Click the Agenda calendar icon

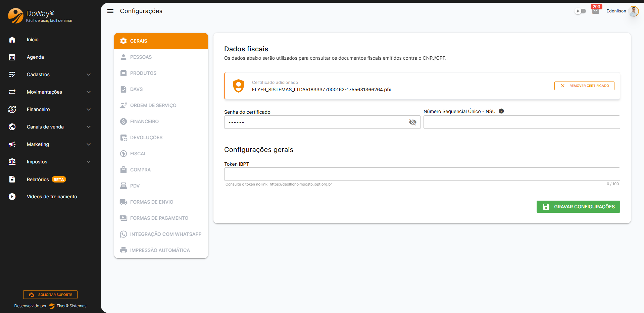click(12, 57)
